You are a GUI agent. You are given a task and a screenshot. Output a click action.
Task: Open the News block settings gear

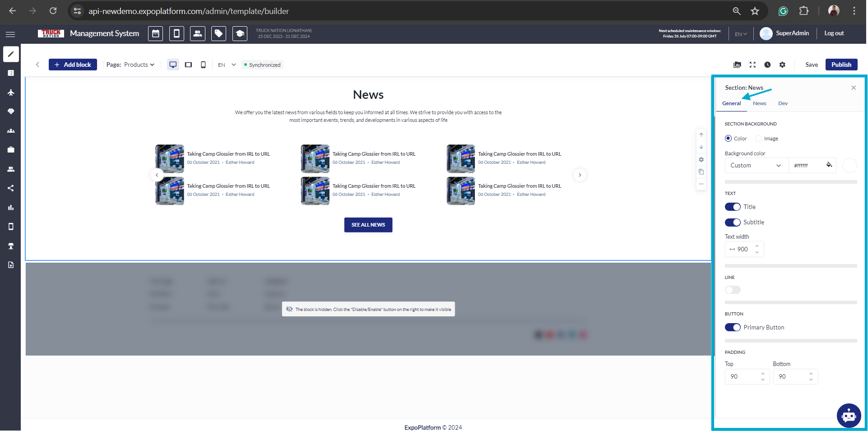point(701,160)
